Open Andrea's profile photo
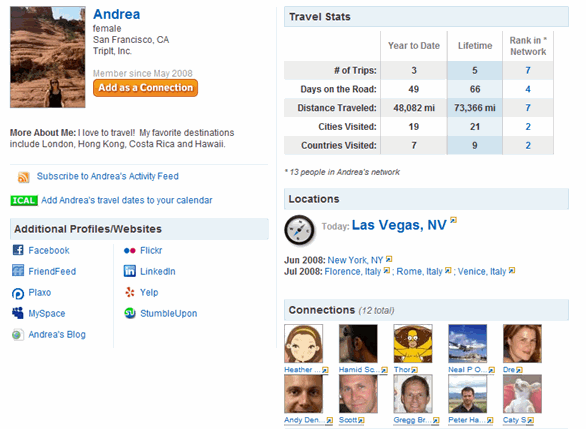Screen dimensions: 586x429 pos(48,57)
